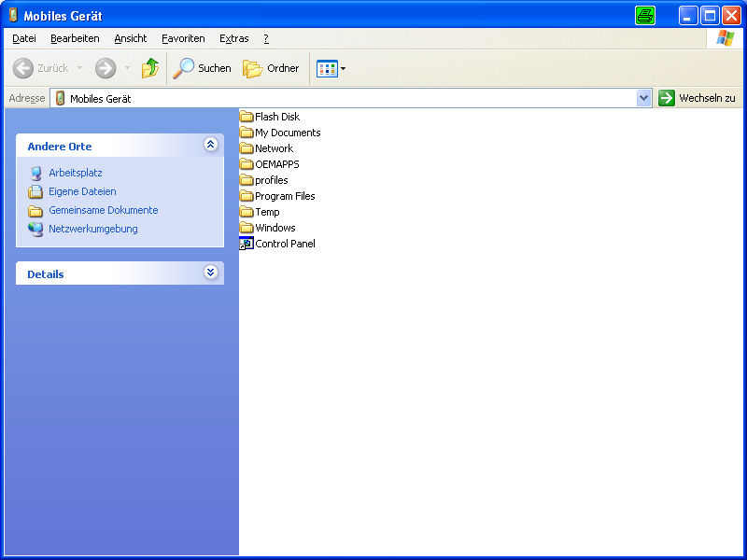Open the Ordner folders pane icon
Viewport: 747px width, 560px height.
252,68
